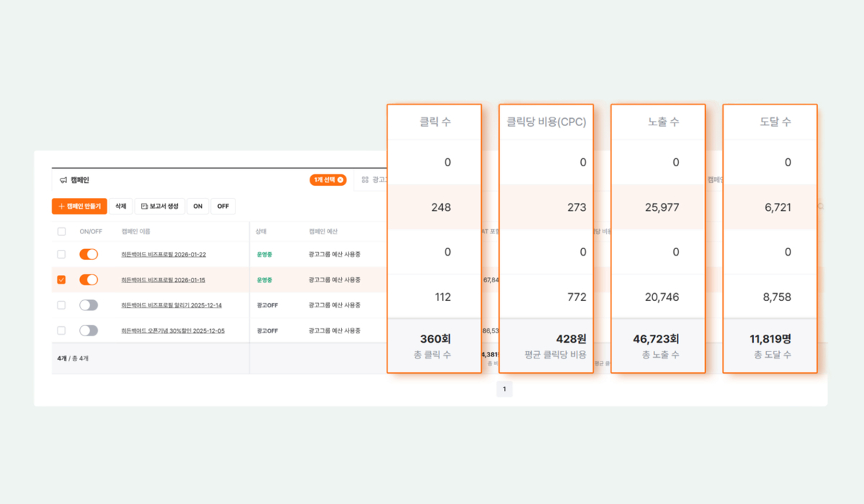Open campaign 오픈기념 30%할인 2025-12-05
This screenshot has height=504, width=864.
pos(173,330)
